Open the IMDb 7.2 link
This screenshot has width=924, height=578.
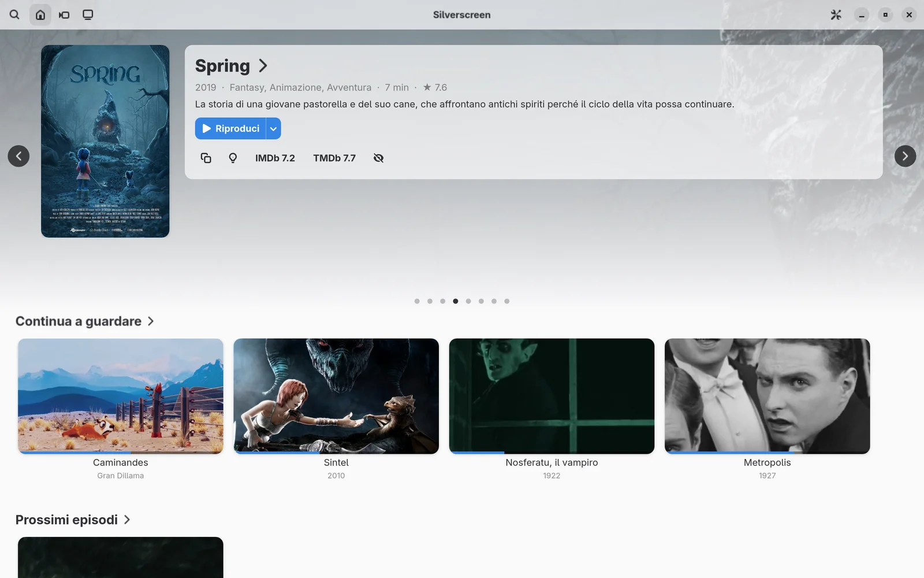pos(275,158)
